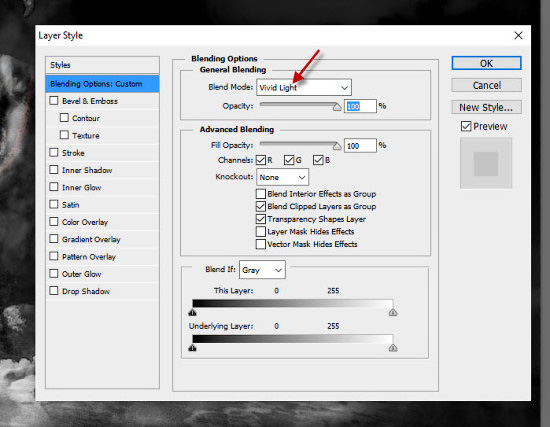Screen dimensions: 550x427
Task: Close the Layer Style dialog
Action: [x=518, y=35]
